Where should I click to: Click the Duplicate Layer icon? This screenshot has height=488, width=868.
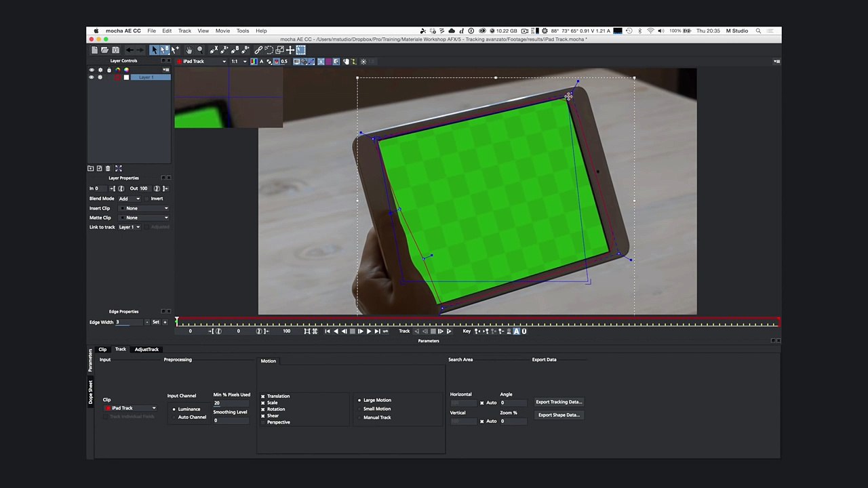click(x=99, y=168)
